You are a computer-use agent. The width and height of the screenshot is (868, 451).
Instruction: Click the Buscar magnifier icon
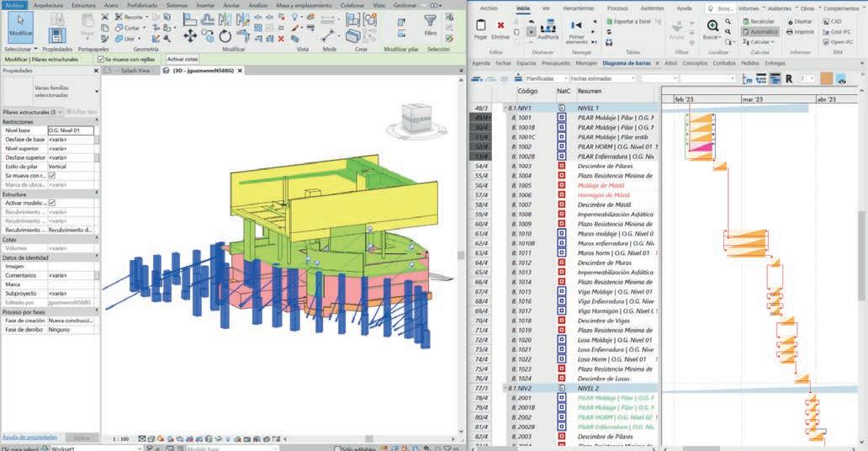click(x=712, y=27)
